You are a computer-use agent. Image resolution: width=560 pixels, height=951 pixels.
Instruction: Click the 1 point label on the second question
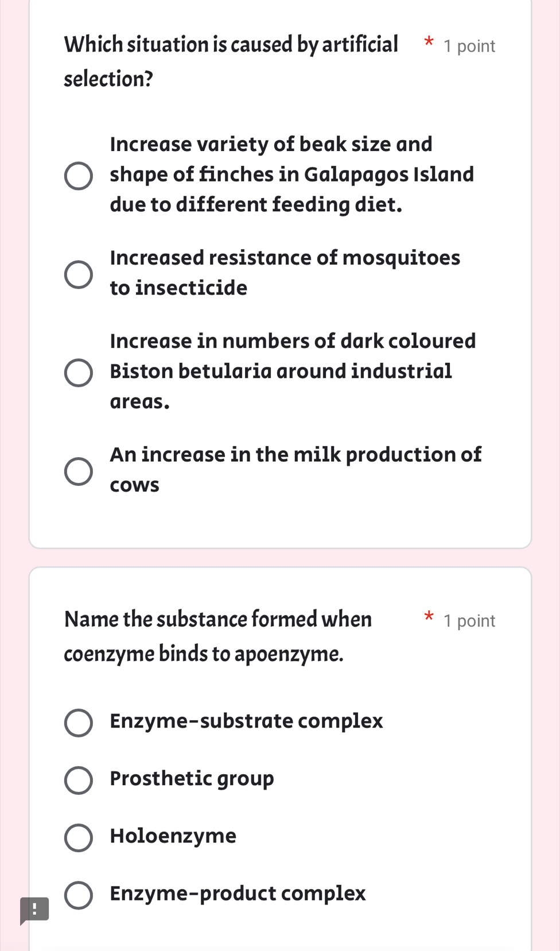(468, 621)
